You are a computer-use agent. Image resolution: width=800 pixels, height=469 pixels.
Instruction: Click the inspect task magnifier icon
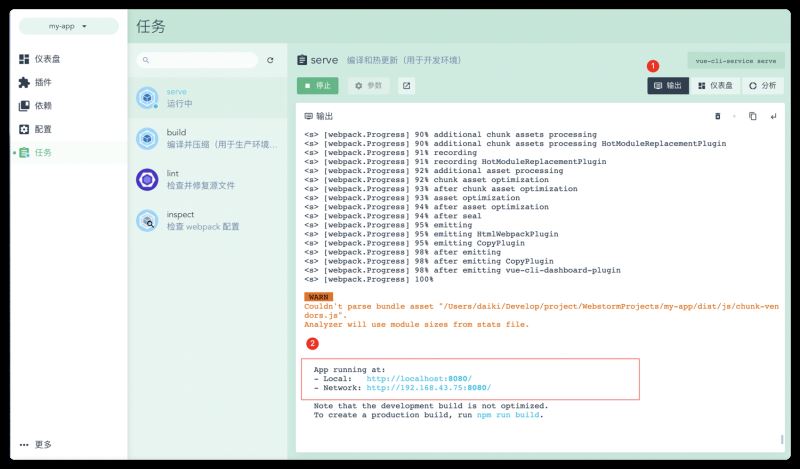(x=147, y=220)
